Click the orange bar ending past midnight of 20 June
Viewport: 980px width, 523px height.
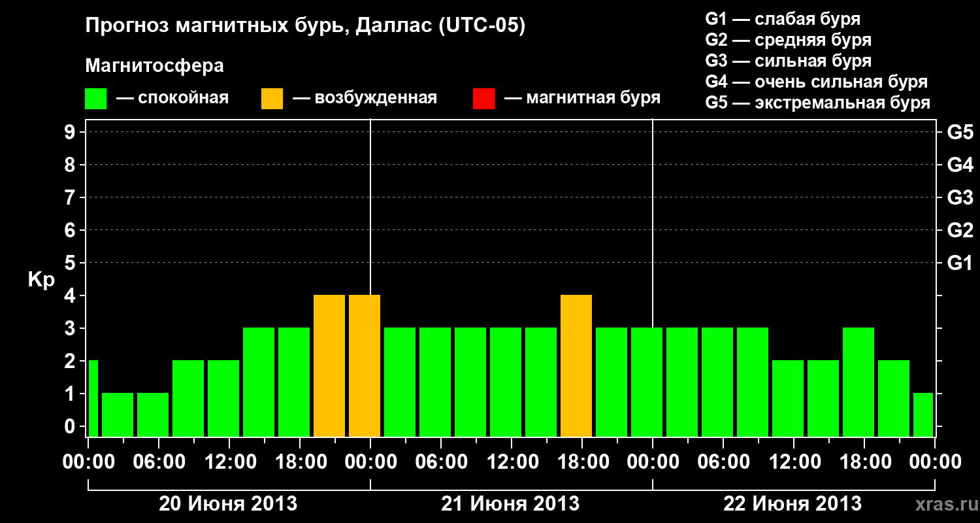[365, 365]
